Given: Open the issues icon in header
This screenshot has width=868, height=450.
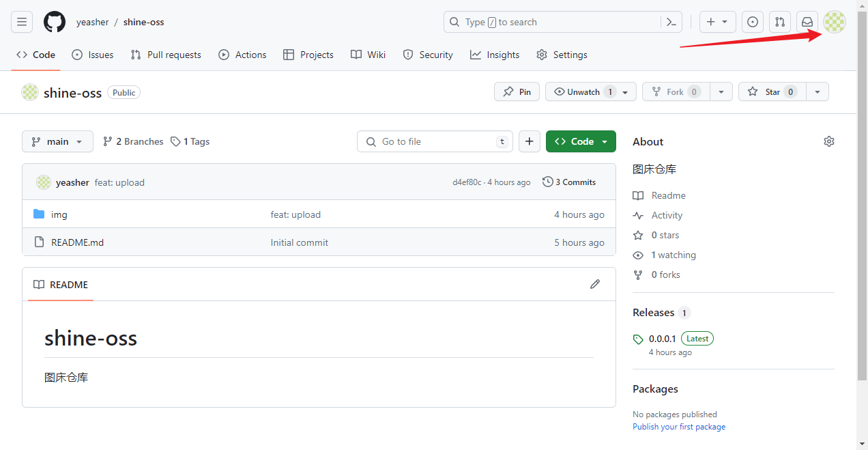Looking at the screenshot, I should tap(753, 22).
